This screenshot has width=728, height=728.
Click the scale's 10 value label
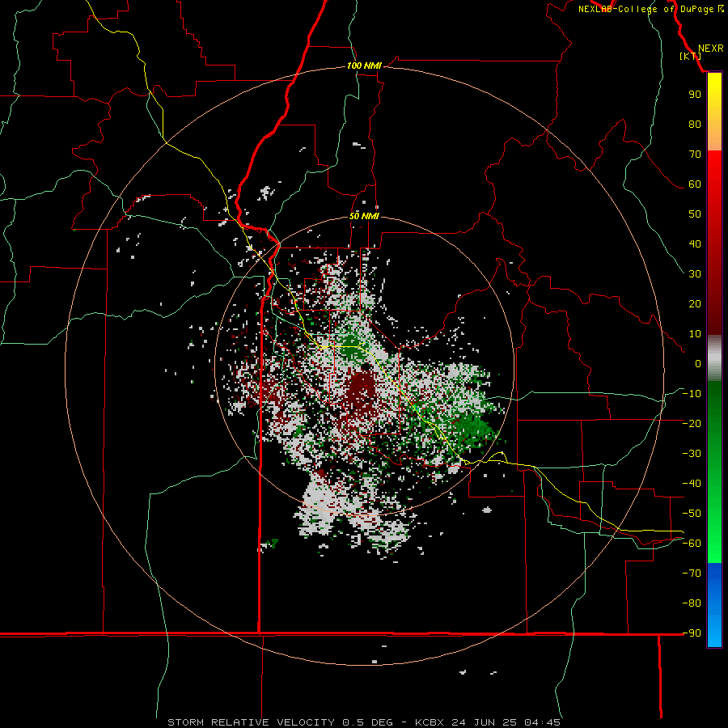pyautogui.click(x=695, y=334)
